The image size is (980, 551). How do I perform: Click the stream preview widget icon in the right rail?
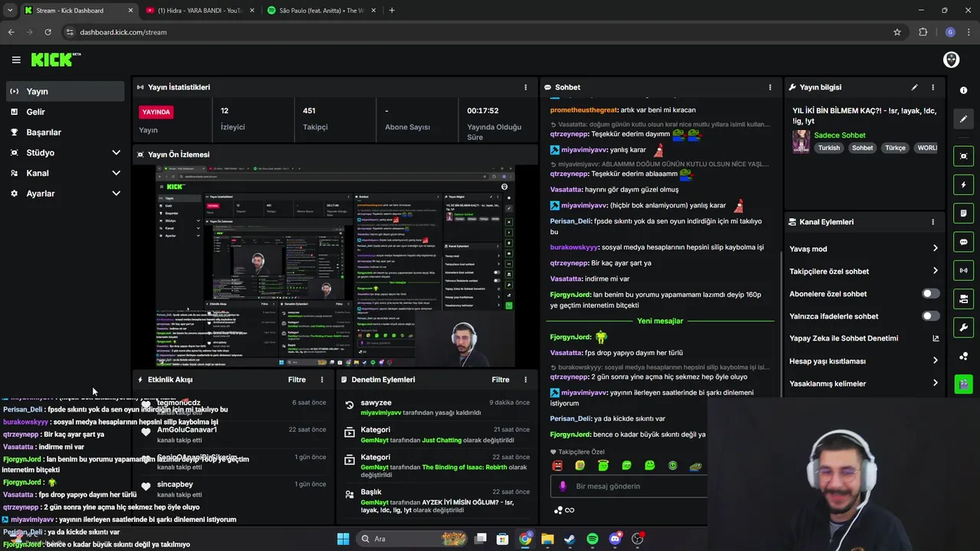963,156
